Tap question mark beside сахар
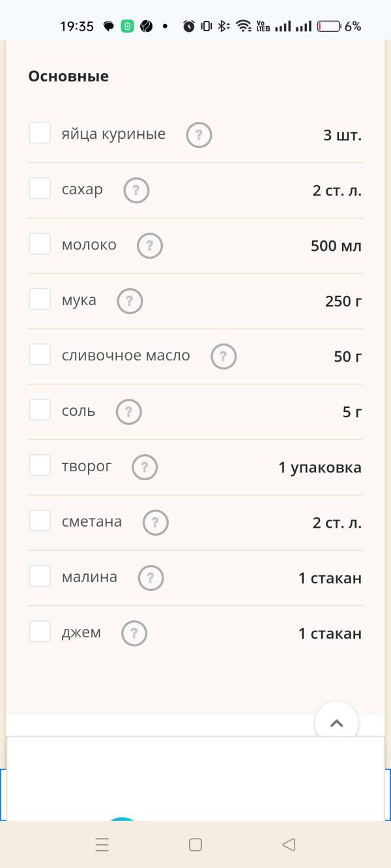This screenshot has height=868, width=391. click(x=136, y=191)
